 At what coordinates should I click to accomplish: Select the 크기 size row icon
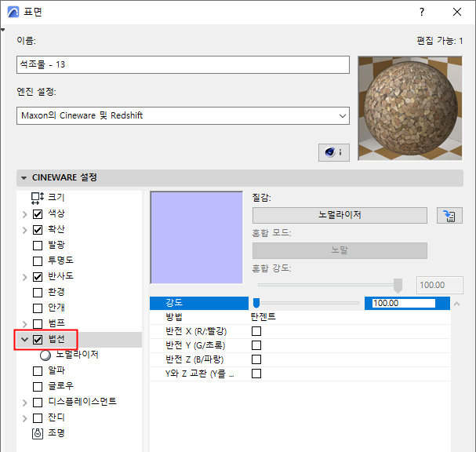[38, 198]
